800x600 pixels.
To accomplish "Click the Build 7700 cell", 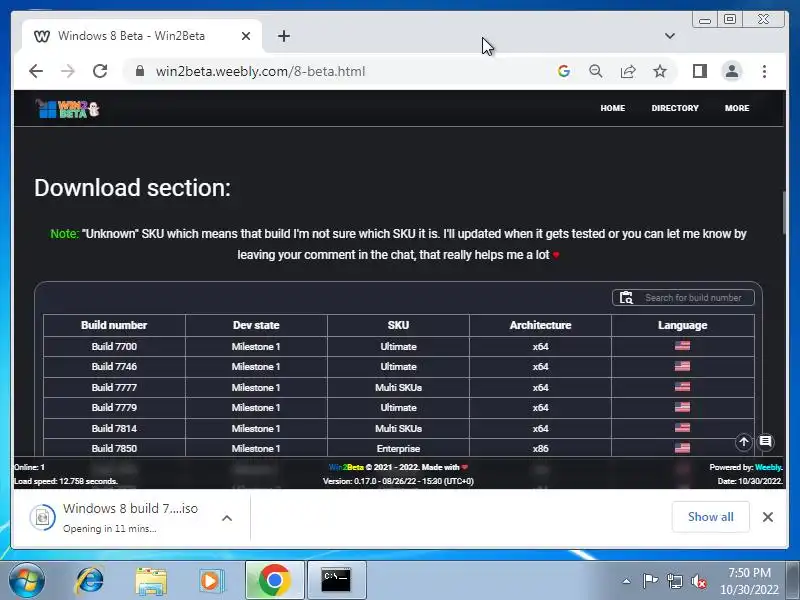I will point(114,346).
